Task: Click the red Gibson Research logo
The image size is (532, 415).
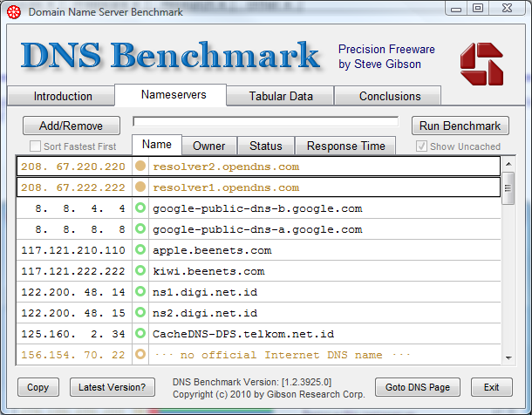Action: (481, 64)
